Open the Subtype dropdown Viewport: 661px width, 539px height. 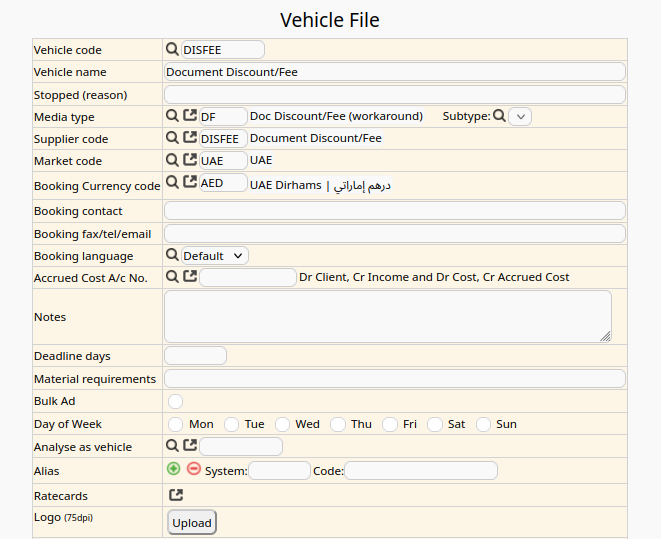coord(520,116)
